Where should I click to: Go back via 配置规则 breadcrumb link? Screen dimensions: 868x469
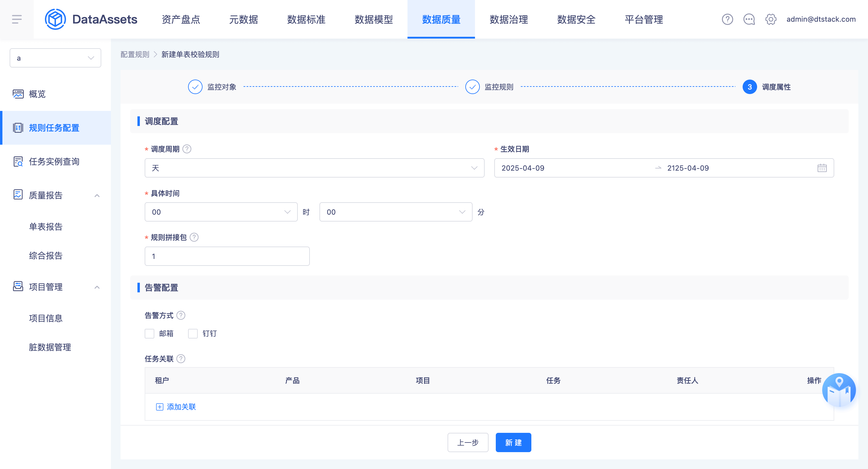(135, 54)
